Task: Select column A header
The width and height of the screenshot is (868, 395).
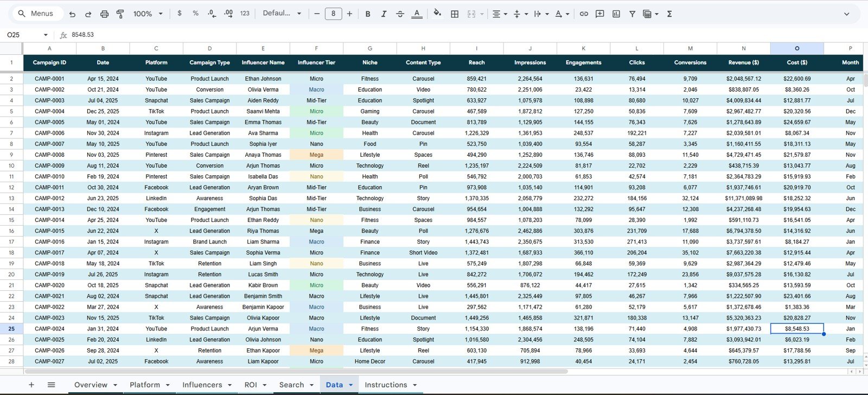Action: pos(49,48)
